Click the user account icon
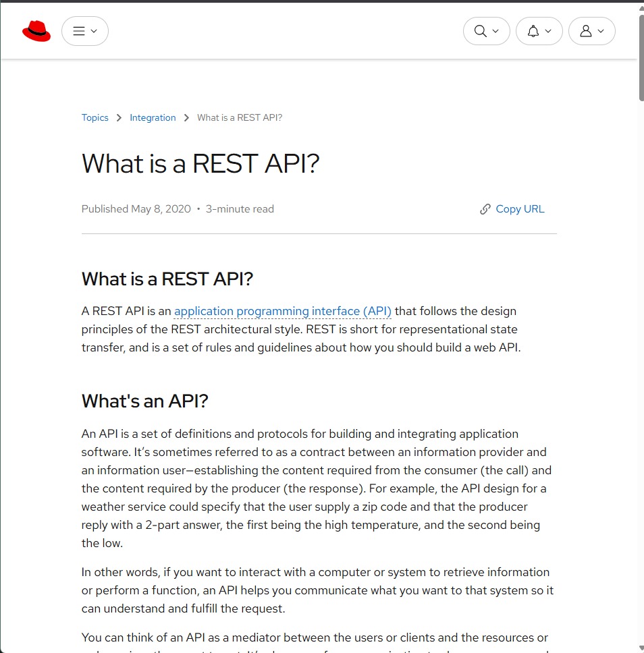644x653 pixels. coord(587,31)
